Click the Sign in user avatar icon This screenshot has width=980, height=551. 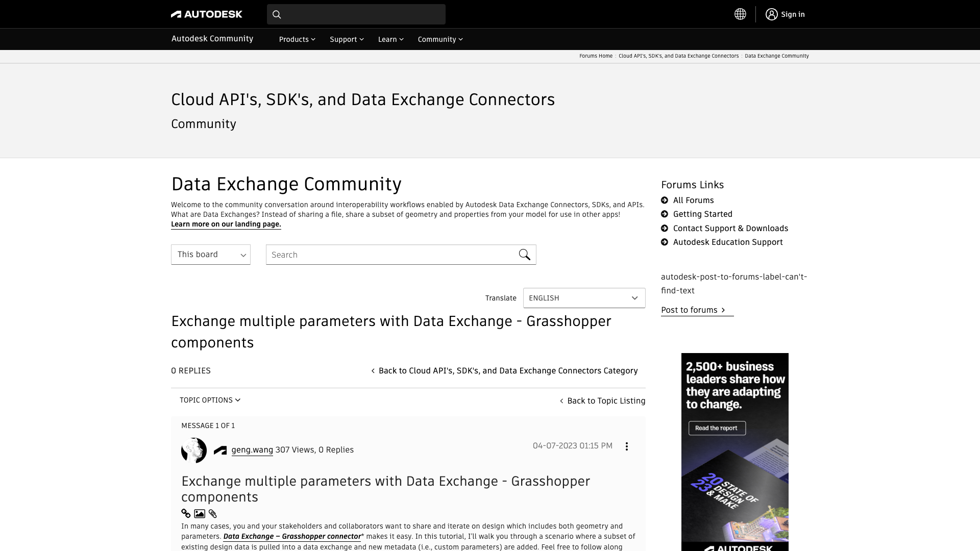click(x=771, y=14)
